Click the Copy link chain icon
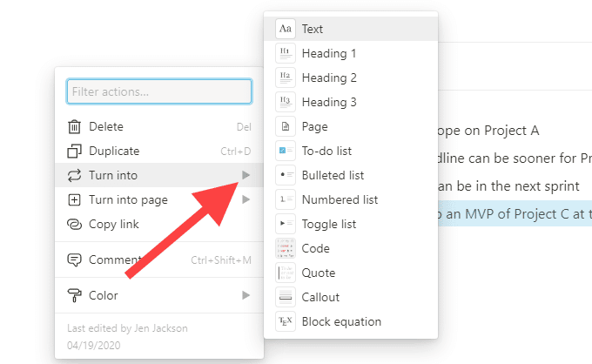Image resolution: width=592 pixels, height=364 pixels. click(74, 225)
